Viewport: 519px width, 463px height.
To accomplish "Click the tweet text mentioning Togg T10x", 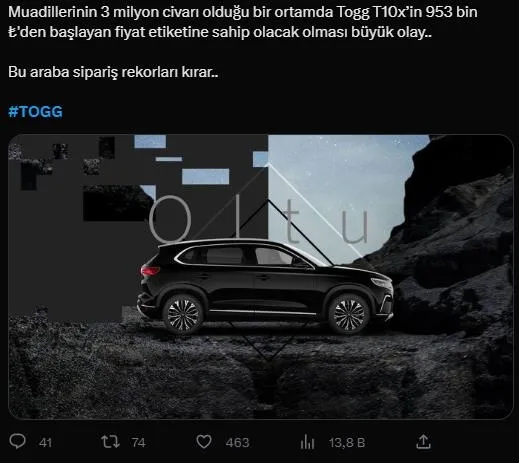I will (x=243, y=22).
